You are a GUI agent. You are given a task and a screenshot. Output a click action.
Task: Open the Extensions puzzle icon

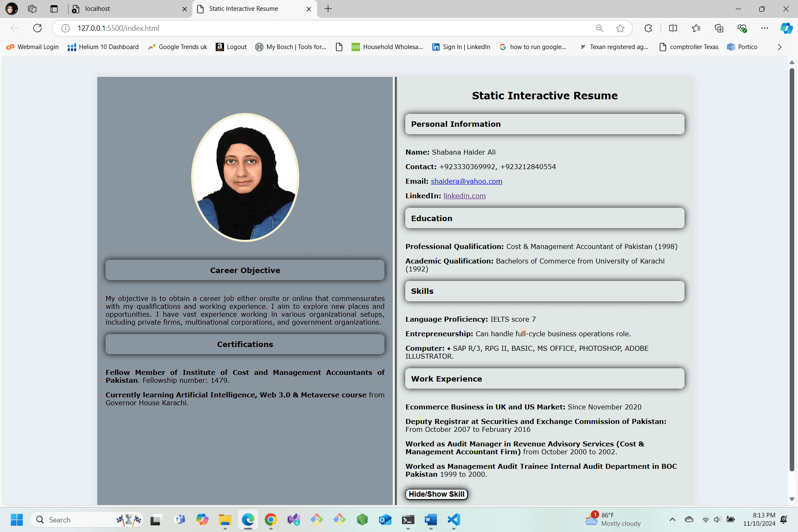click(648, 28)
